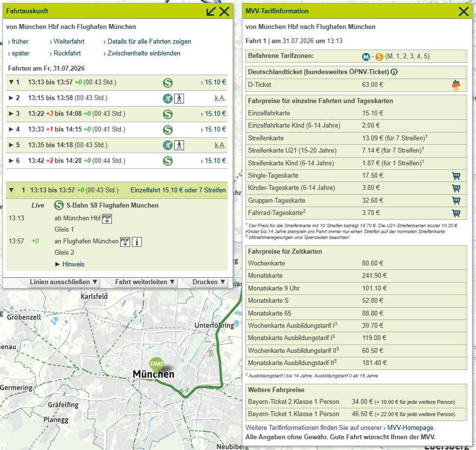Click the Monatskarte price 241.90 €
This screenshot has height=450, width=476.
tap(374, 276)
